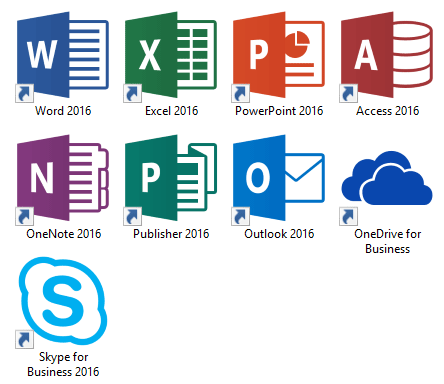This screenshot has height=384, width=444.
Task: Click the Excel 2016 shortcut icon
Action: pyautogui.click(x=170, y=55)
